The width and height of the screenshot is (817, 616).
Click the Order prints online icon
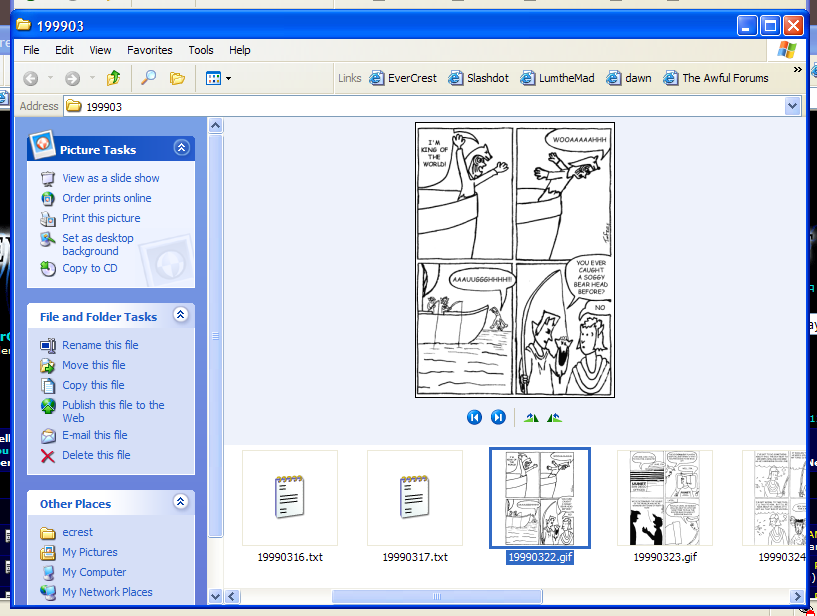point(47,199)
